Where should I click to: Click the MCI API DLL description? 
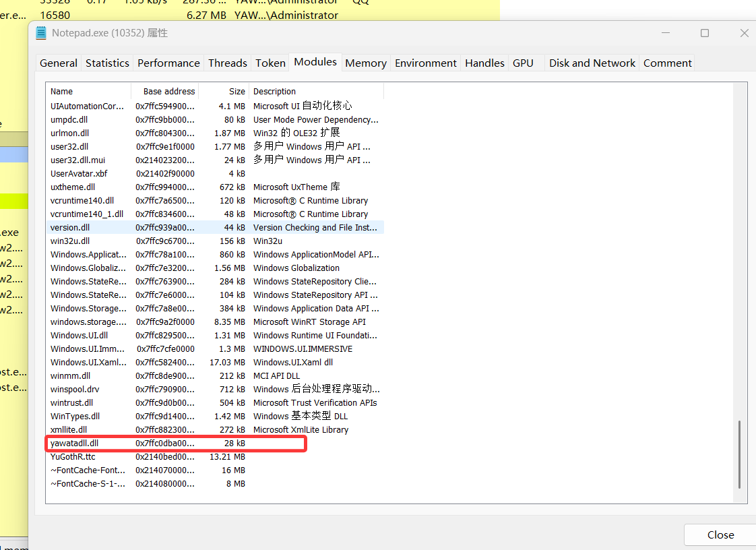tap(277, 376)
